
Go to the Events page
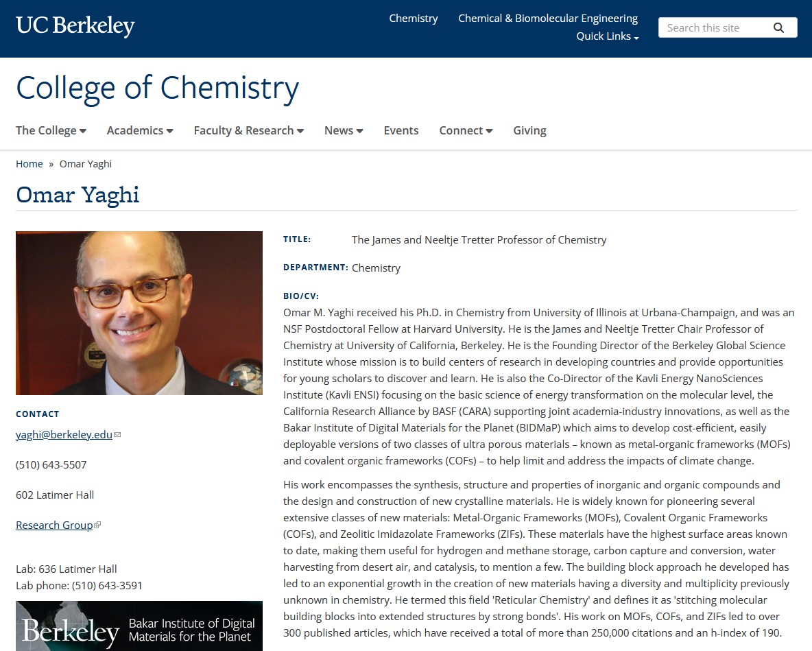(401, 130)
